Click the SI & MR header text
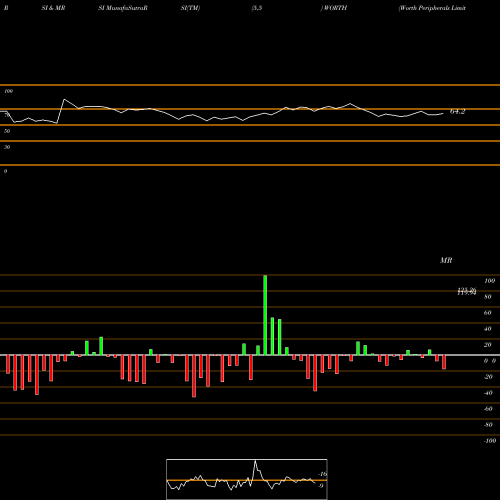Screen dimensions: 500x500 coord(53,8)
